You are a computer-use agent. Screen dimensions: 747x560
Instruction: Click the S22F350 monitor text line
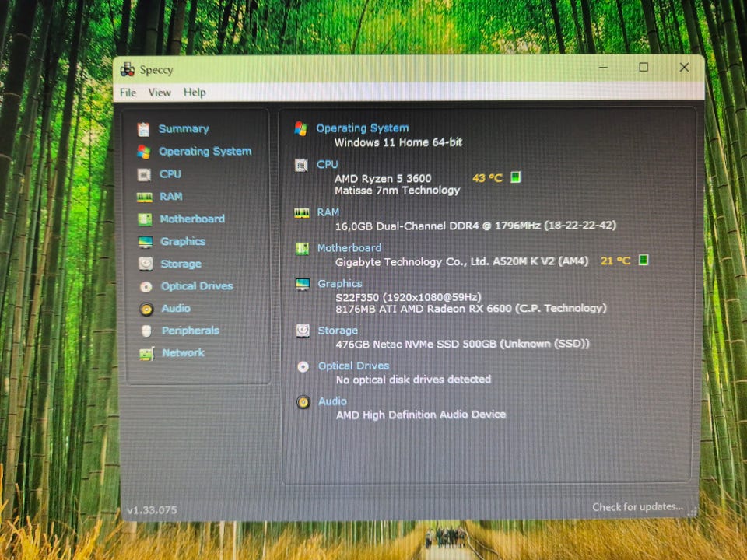coord(409,297)
